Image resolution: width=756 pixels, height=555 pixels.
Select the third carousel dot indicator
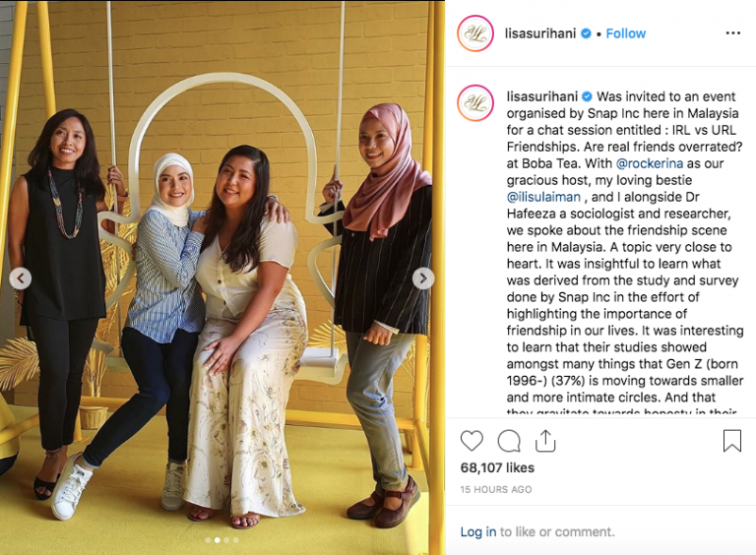(226, 540)
